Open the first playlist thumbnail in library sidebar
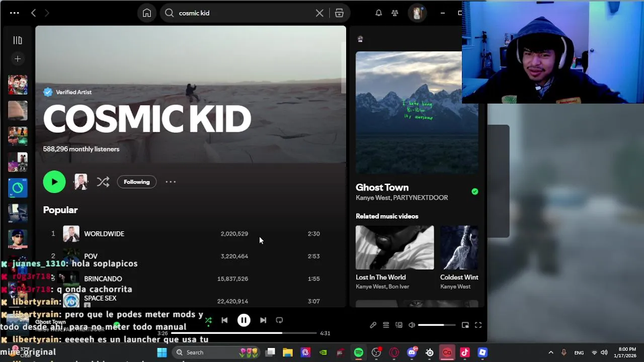This screenshot has width=644, height=362. point(18,84)
